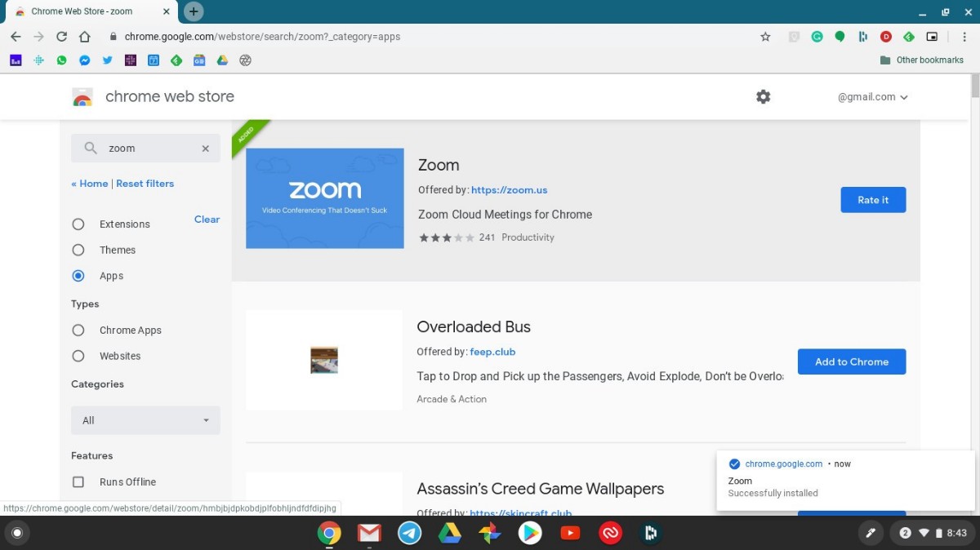Click the Rate it button for Zoom
The width and height of the screenshot is (980, 550).
[873, 199]
